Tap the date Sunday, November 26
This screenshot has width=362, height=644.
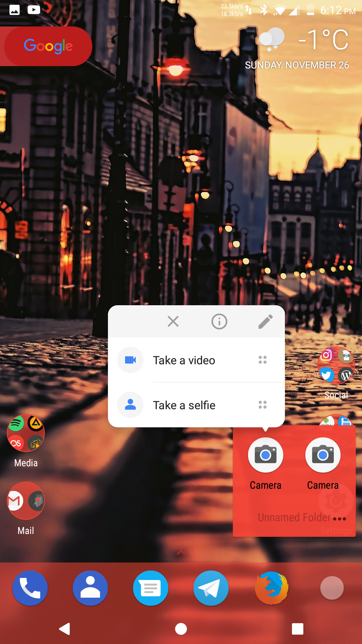point(297,65)
